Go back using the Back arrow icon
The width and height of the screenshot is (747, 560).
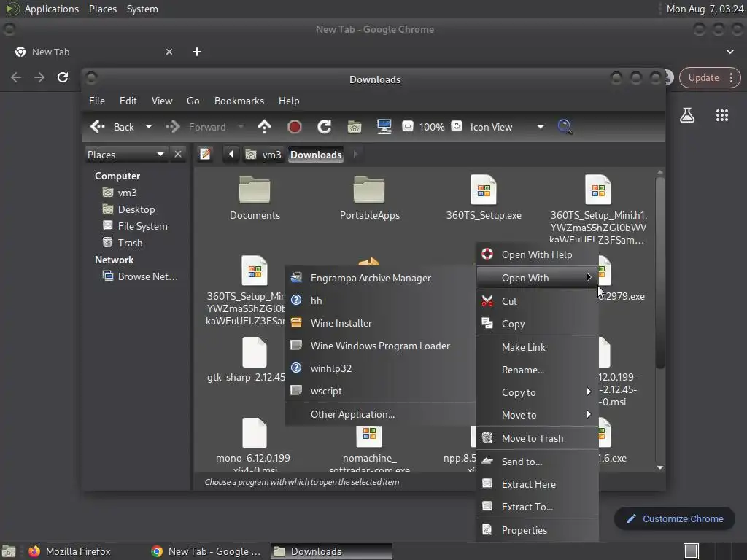tap(98, 127)
